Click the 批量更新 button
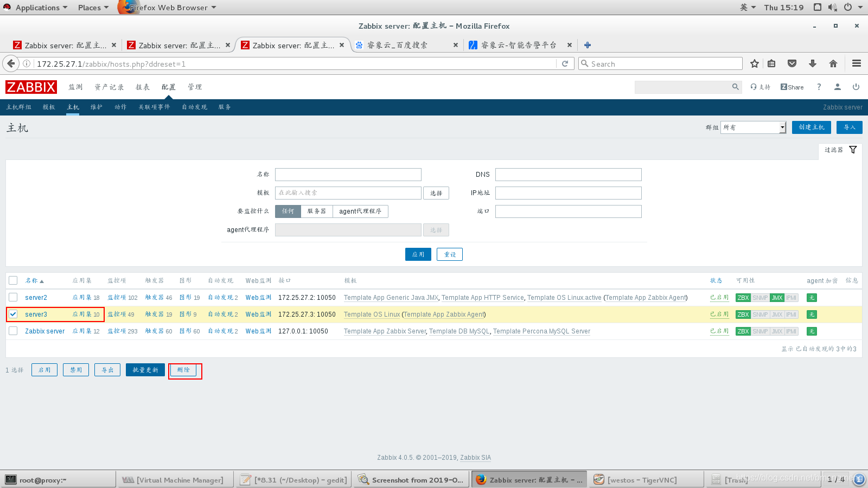The height and width of the screenshot is (488, 868). (145, 370)
